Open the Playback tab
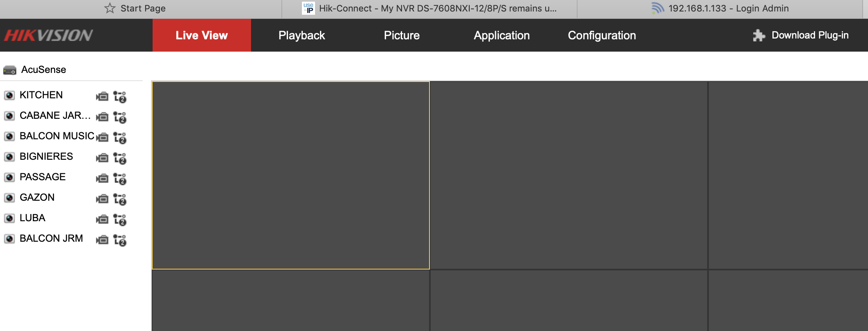Image resolution: width=868 pixels, height=331 pixels. [302, 35]
